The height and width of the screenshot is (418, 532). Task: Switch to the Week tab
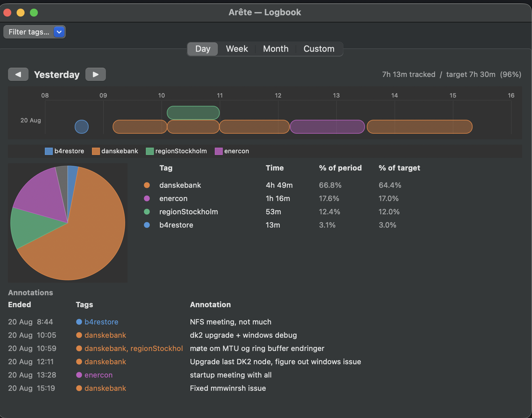(x=237, y=49)
